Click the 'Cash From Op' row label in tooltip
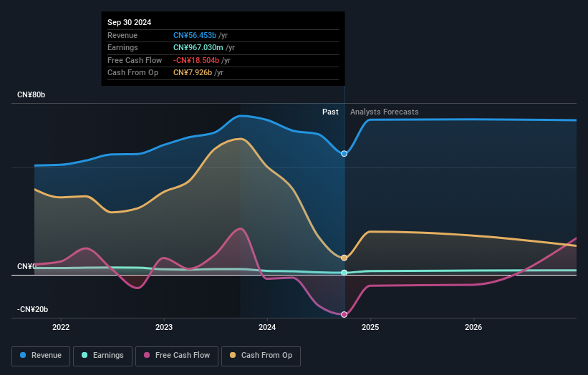The width and height of the screenshot is (588, 375). point(132,73)
